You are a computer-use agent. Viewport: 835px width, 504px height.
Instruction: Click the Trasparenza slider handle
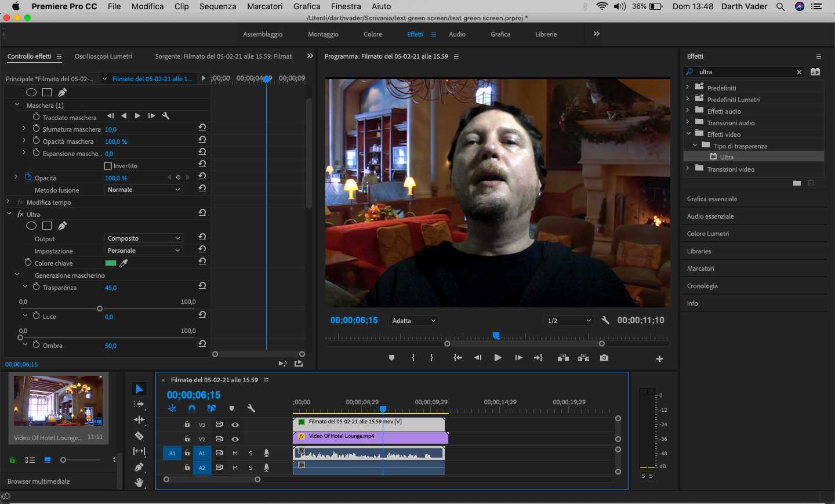pos(100,309)
